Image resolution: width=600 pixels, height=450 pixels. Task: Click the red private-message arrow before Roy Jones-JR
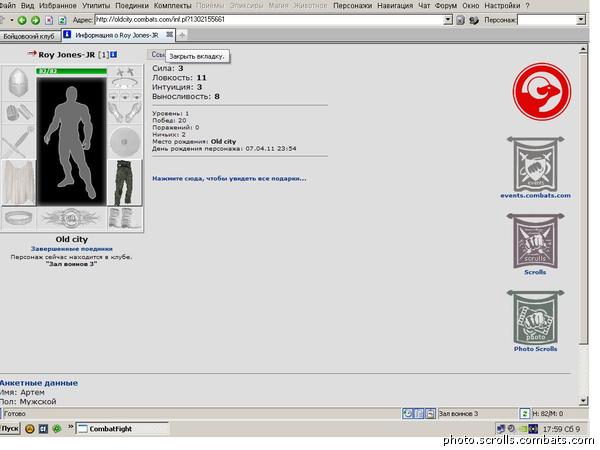pyautogui.click(x=32, y=54)
